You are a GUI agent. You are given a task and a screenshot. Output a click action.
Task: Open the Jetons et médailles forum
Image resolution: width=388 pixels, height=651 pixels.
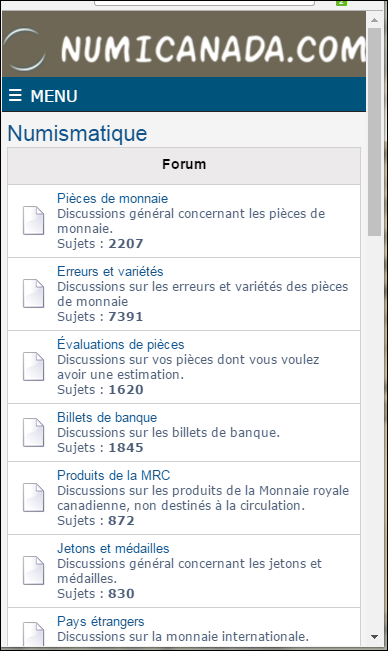click(x=113, y=548)
